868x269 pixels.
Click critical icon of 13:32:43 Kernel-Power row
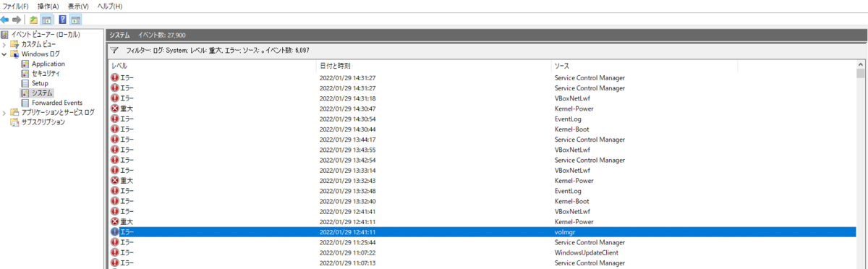(x=114, y=180)
